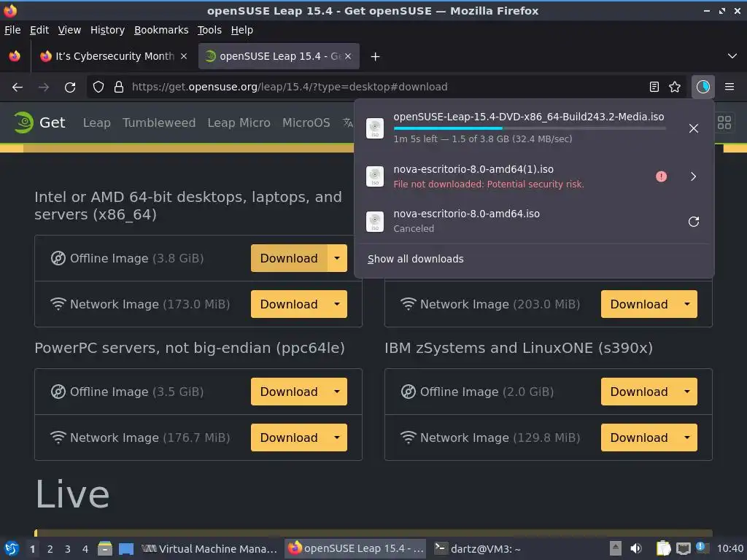Open the Tools menu
The height and width of the screenshot is (560, 747).
click(209, 30)
